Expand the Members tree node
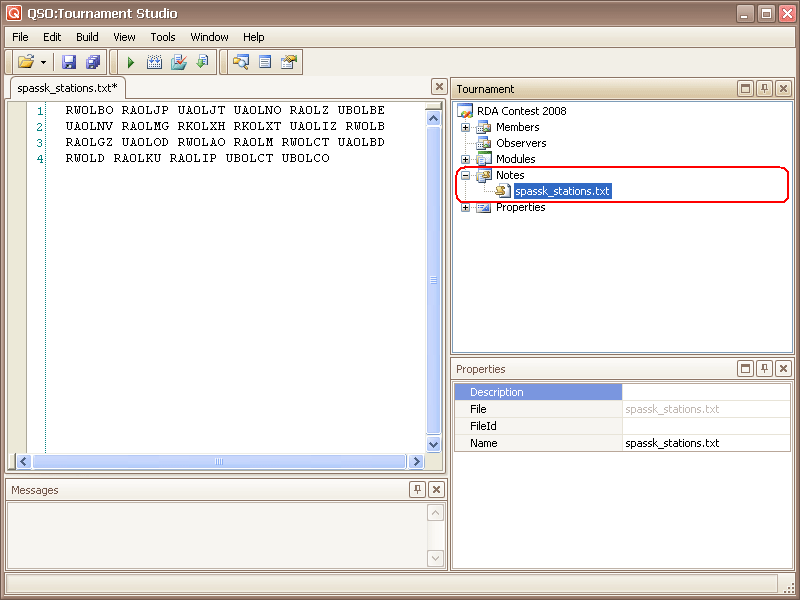Viewport: 800px width, 600px height. (x=465, y=127)
